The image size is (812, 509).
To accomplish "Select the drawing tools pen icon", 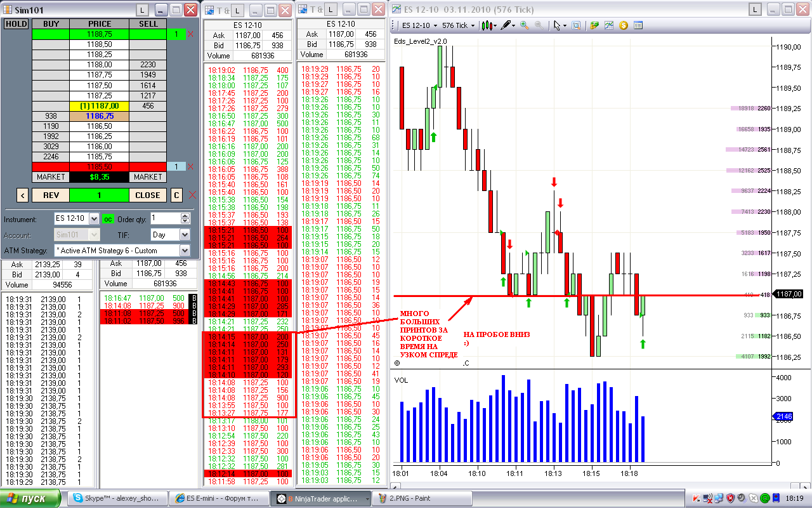I will tap(506, 25).
